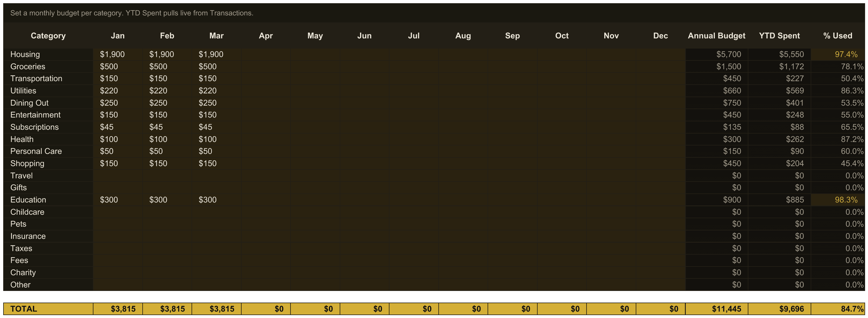
Task: Select the Annual Budget header
Action: point(716,36)
